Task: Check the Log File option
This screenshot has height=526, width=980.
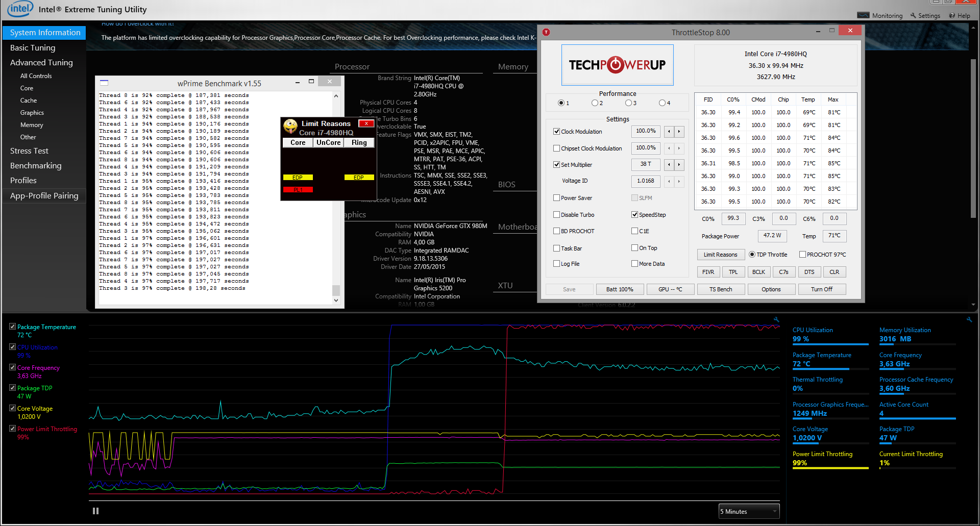Action: (557, 264)
